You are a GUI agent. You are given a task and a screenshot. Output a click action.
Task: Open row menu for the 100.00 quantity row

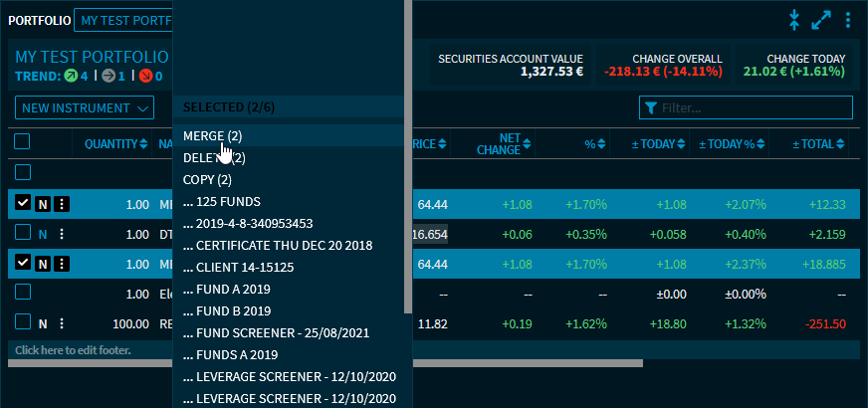(62, 322)
